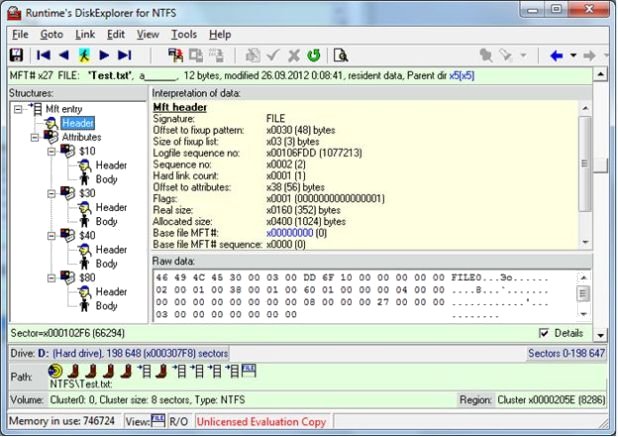Jump to last entry arrow

pos(125,56)
